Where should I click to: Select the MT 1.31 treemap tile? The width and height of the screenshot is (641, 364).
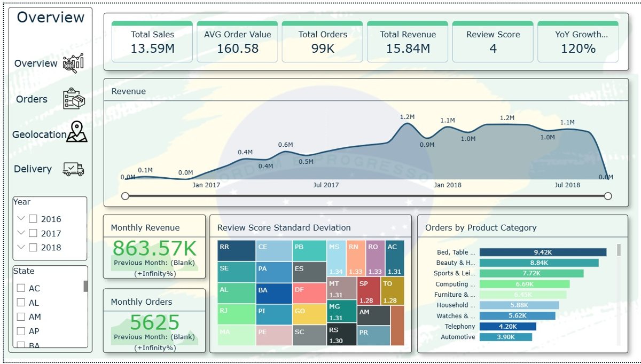pos(341,288)
